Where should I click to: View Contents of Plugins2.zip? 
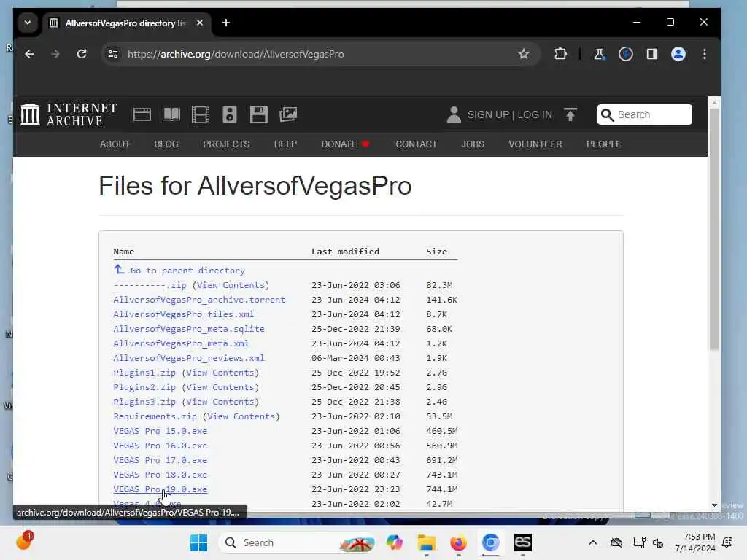click(222, 388)
